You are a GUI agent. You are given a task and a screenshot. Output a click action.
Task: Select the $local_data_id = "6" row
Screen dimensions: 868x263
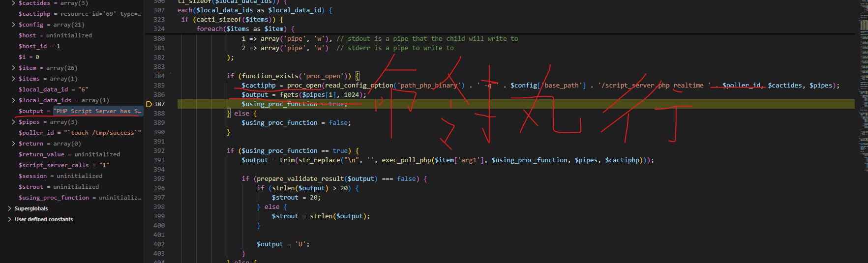72,89
